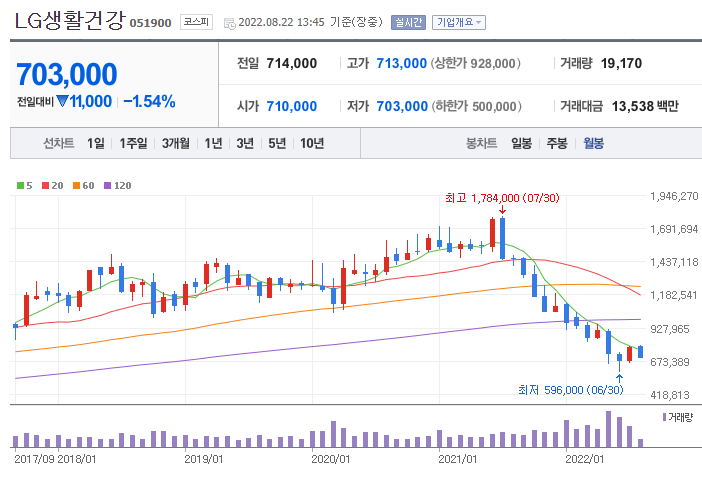The height and width of the screenshot is (481, 702).
Task: Click the 상한가 928,000 upper limit text
Action: click(x=476, y=64)
